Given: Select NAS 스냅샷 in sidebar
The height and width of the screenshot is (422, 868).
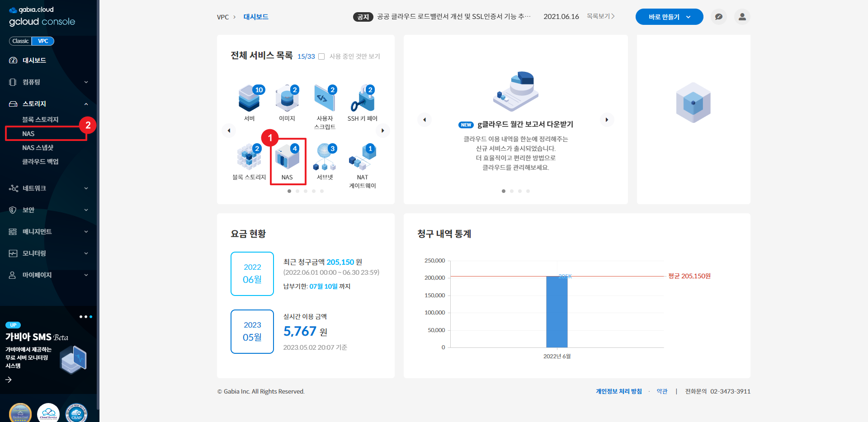Looking at the screenshot, I should (x=38, y=148).
